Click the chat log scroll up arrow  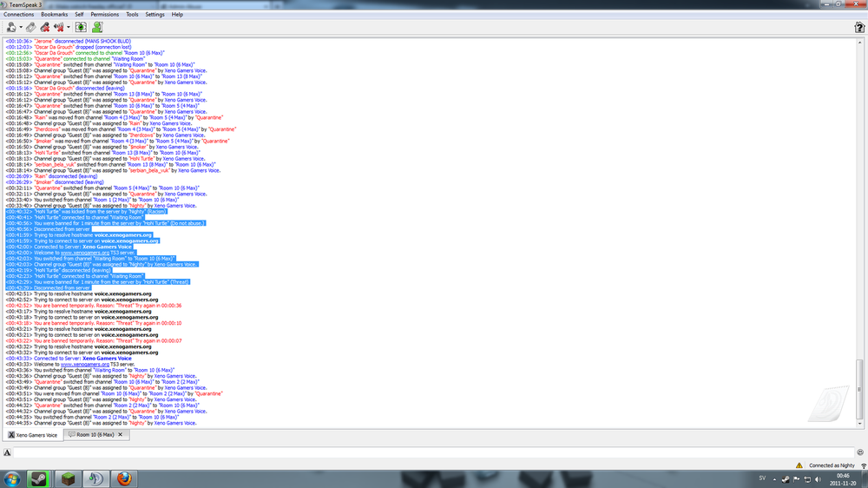click(x=859, y=42)
